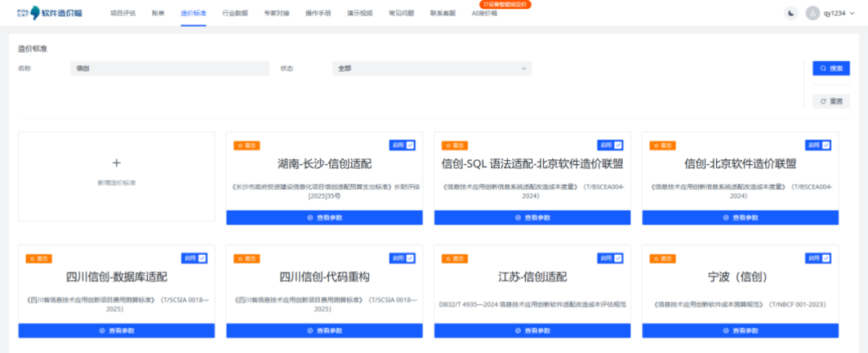Open the 账单 menu tab

coord(158,14)
